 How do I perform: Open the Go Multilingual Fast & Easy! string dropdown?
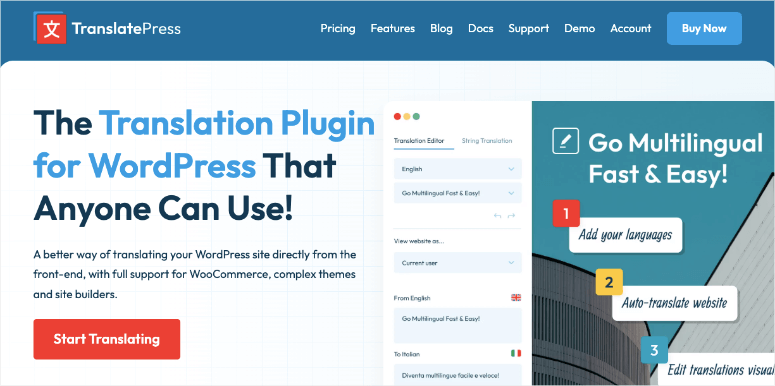(458, 193)
